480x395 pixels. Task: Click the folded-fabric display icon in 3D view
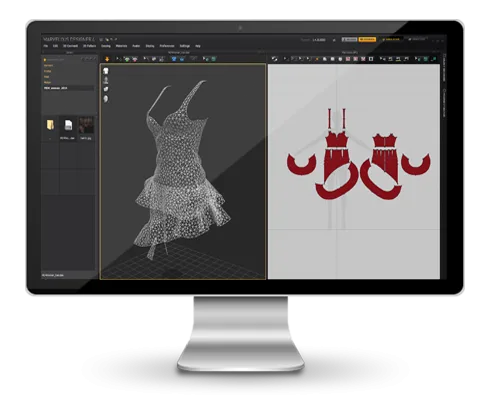(x=106, y=89)
